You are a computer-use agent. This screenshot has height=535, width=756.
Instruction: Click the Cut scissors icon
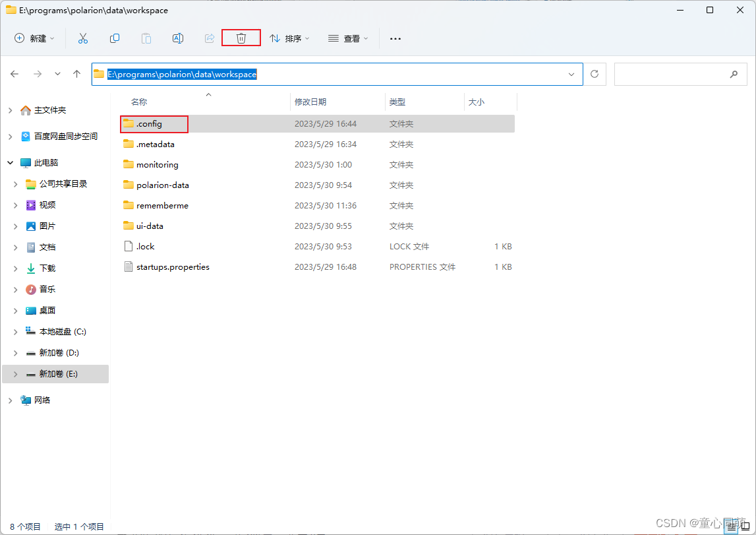(83, 39)
